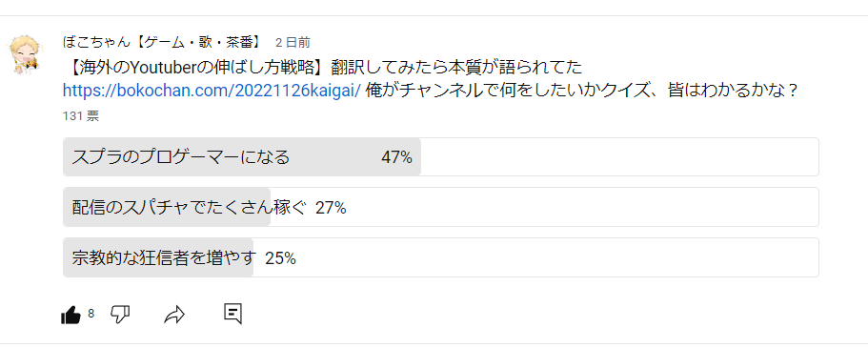Like the post with thumbs-up icon

[71, 315]
